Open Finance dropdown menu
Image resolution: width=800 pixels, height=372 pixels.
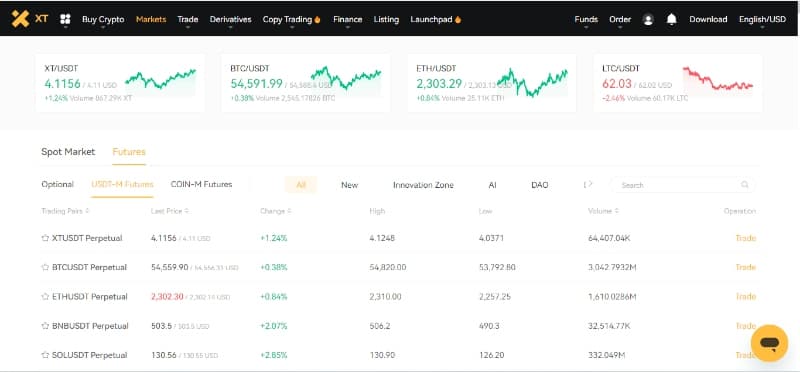(347, 19)
